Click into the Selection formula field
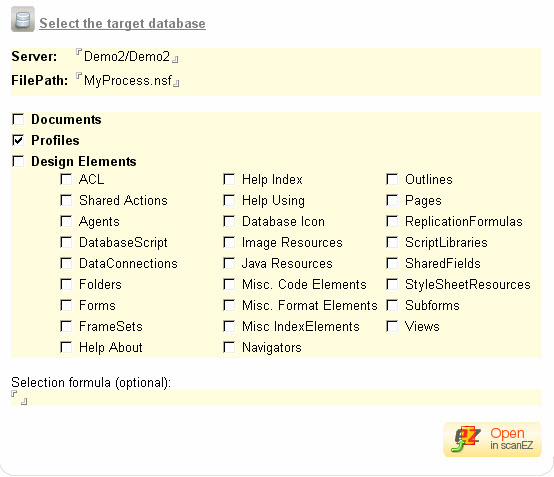This screenshot has height=477, width=554. click(x=276, y=398)
